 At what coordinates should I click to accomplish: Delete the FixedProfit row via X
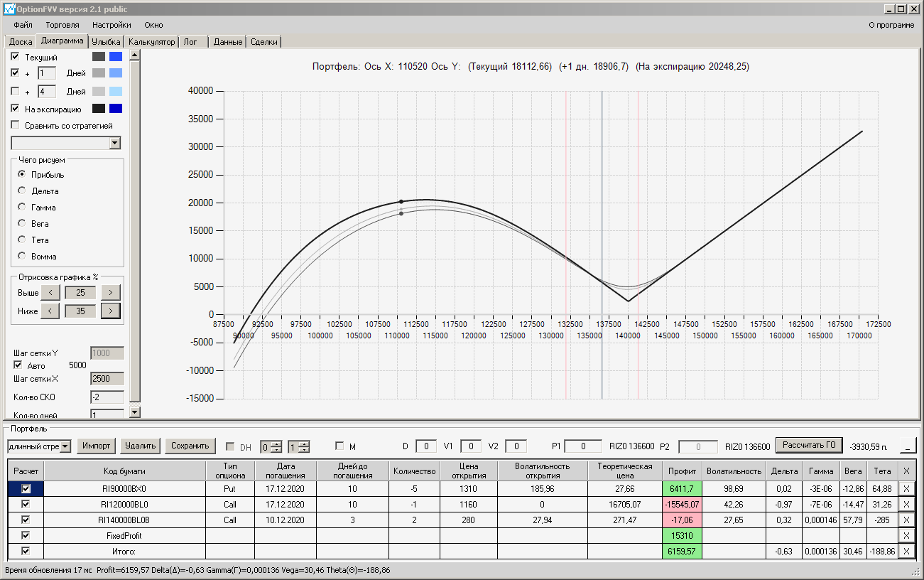pos(906,535)
